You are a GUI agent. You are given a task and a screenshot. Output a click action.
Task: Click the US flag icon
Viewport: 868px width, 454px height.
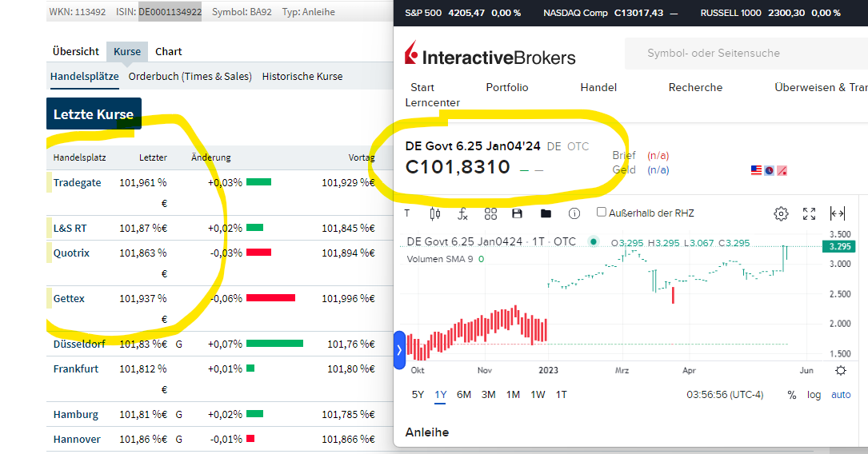[756, 170]
